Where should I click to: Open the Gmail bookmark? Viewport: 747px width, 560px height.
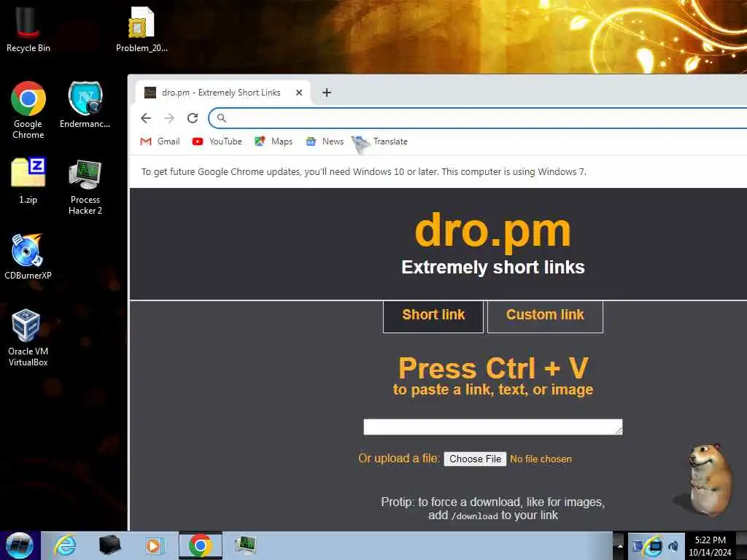160,141
